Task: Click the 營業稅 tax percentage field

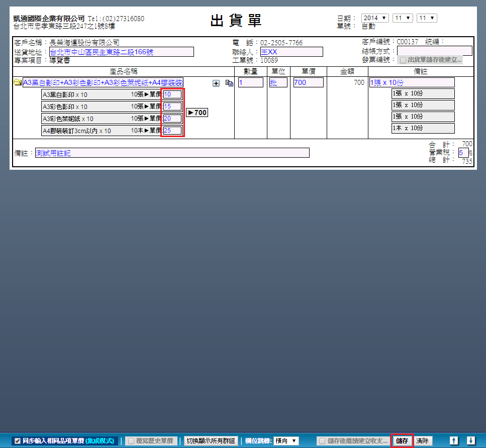Action: (463, 153)
